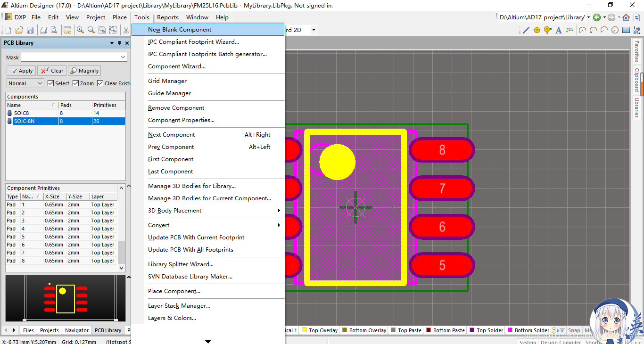Toggle the Zoom checkbox
Image resolution: width=644 pixels, height=344 pixels.
tap(75, 83)
